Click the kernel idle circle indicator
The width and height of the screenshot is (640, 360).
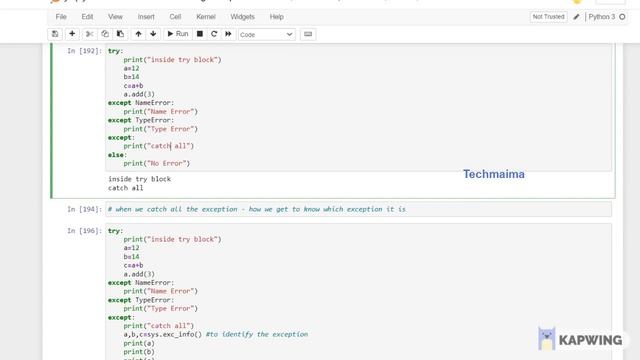click(622, 17)
